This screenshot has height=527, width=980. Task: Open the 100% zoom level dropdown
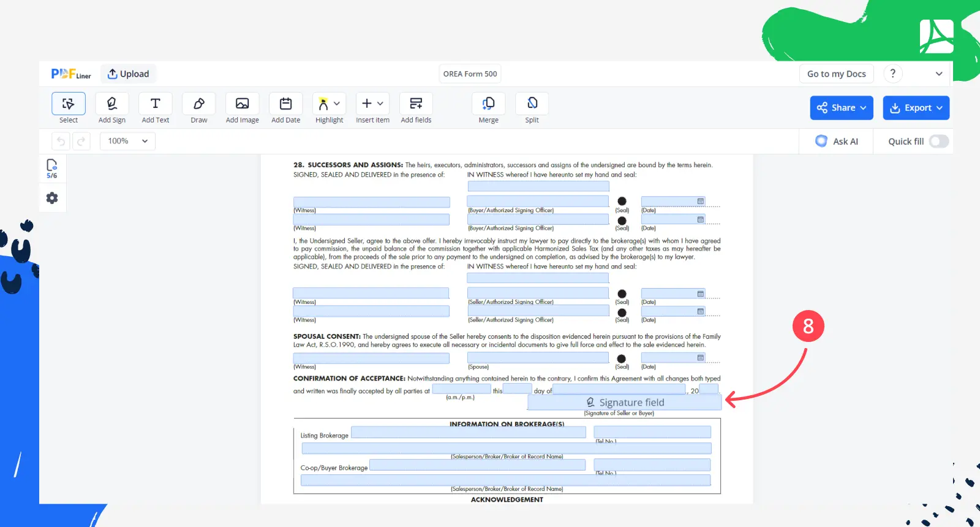point(127,141)
